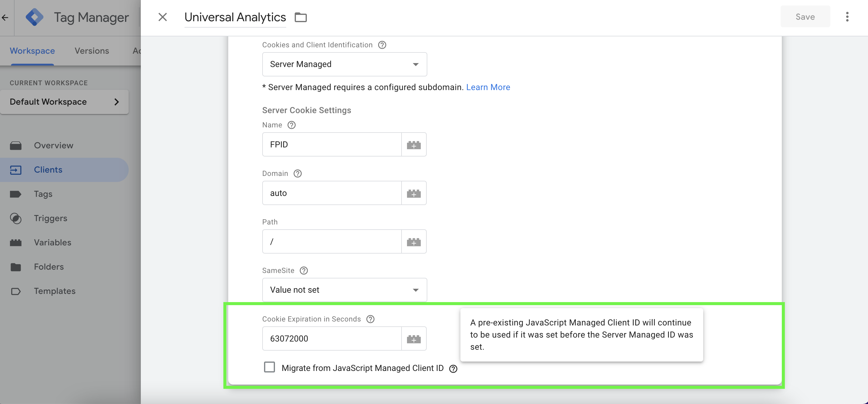Click the help icon next to Name
The width and height of the screenshot is (868, 404).
(291, 125)
